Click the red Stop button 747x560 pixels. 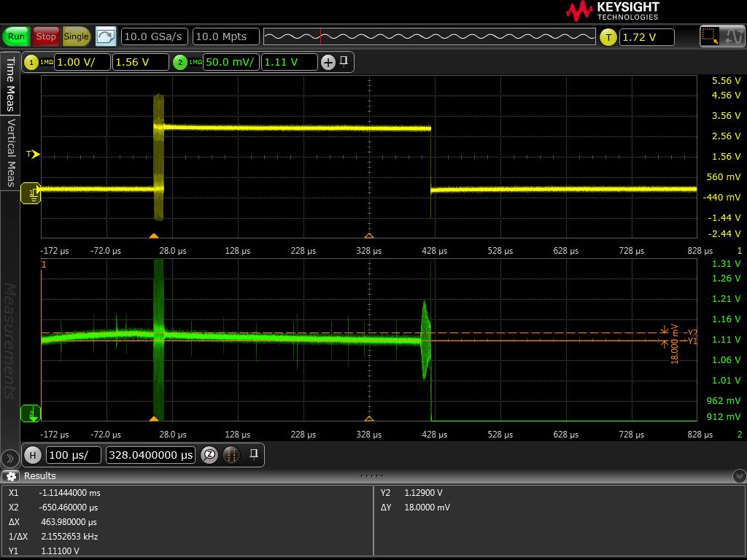[x=46, y=36]
